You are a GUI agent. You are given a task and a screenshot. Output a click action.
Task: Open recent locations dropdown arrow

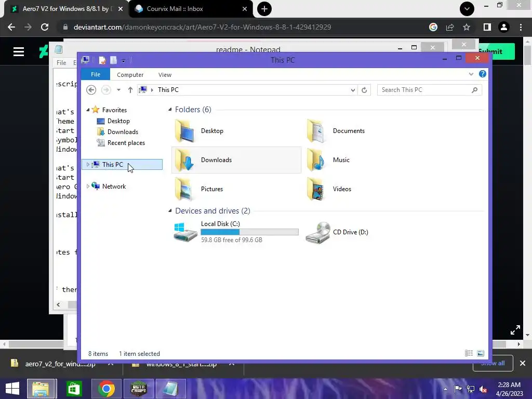118,90
